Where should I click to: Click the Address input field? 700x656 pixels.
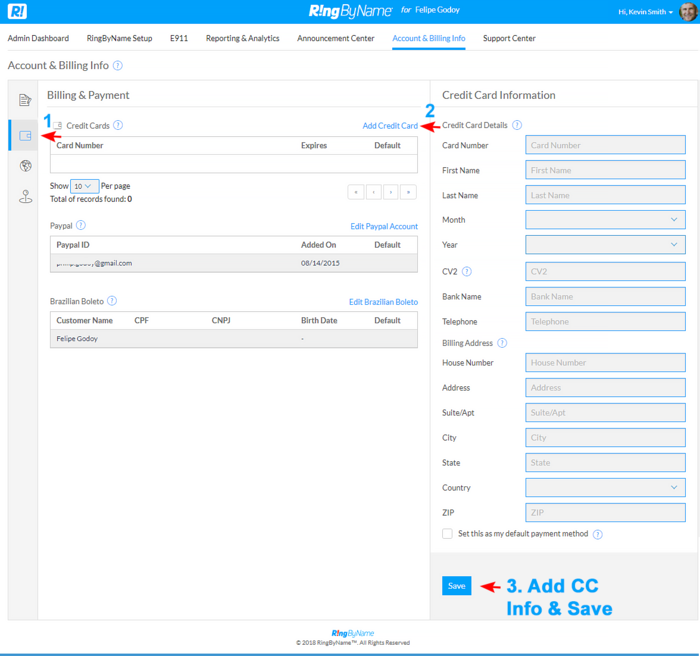pyautogui.click(x=605, y=388)
